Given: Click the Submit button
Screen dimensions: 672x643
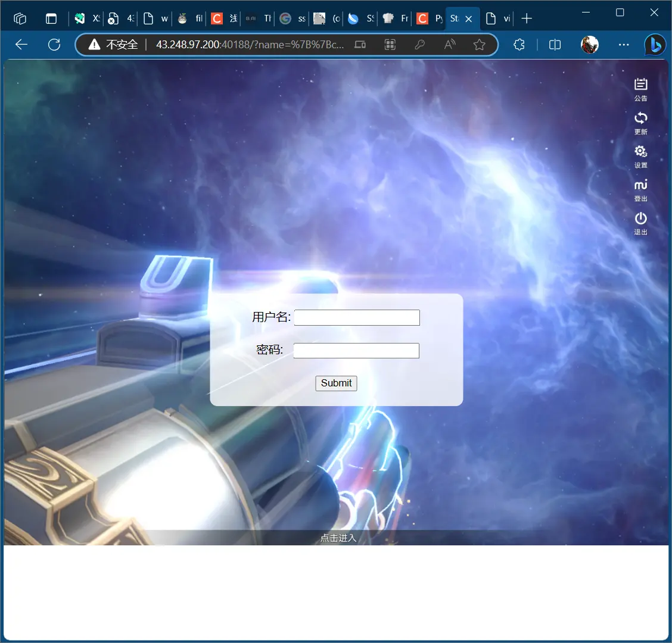Looking at the screenshot, I should [x=336, y=383].
